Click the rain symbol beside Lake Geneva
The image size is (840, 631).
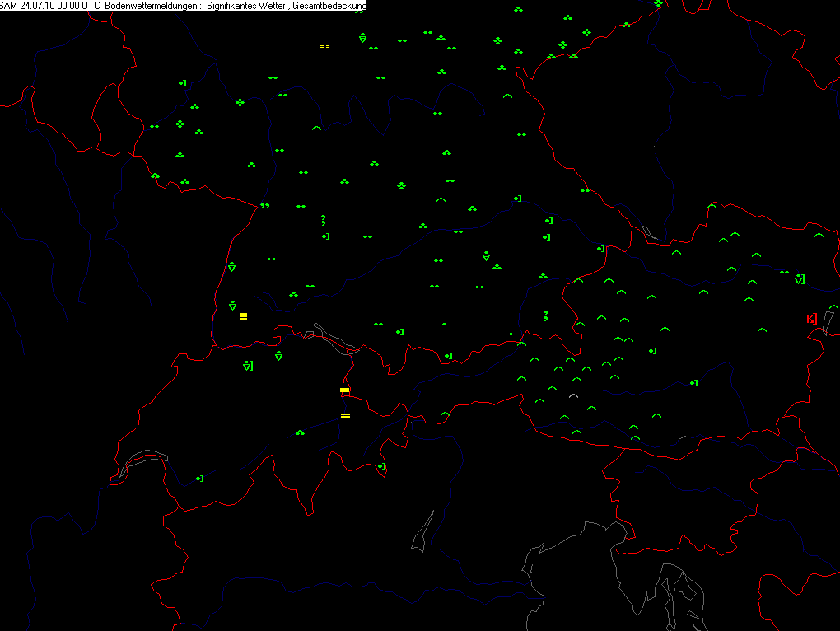click(x=200, y=479)
